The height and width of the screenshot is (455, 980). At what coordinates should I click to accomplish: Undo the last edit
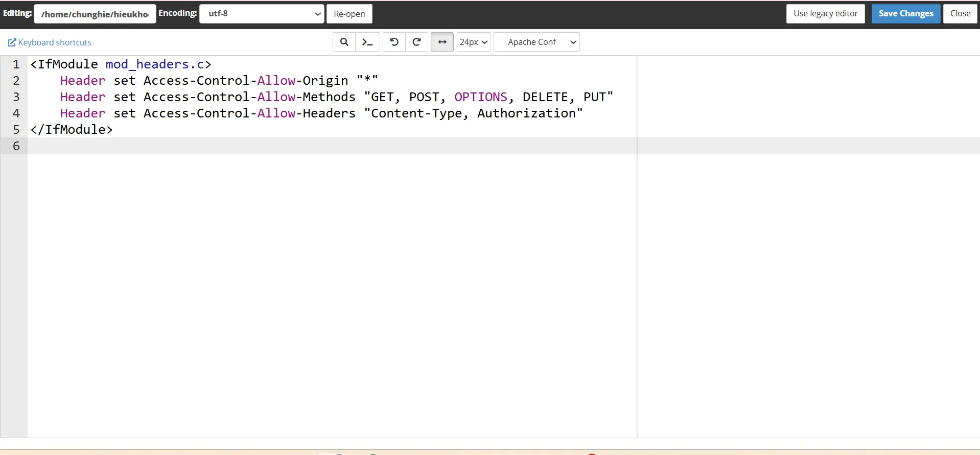(394, 42)
